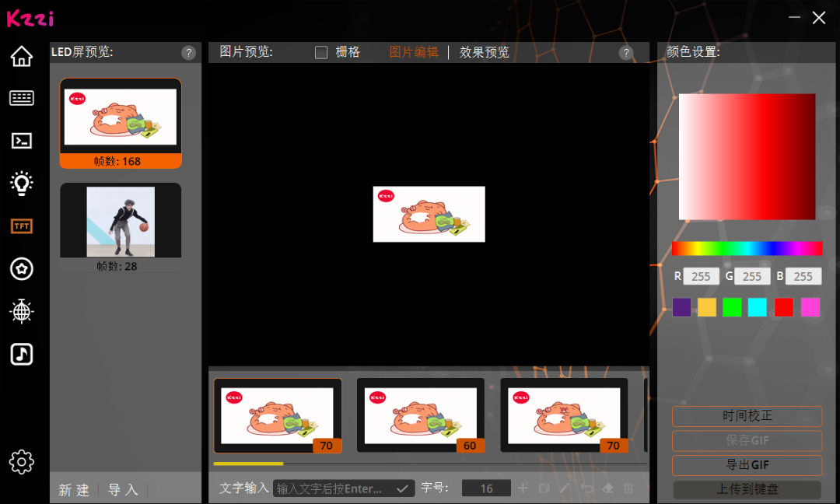Open the keyboard settings icon in sidebar
Screen dimensions: 840x504
(x=22, y=98)
